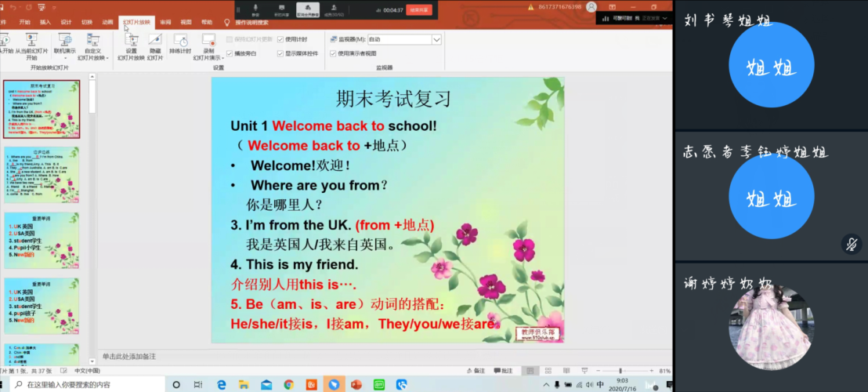Start 排练计时 rehearse timing
The height and width of the screenshot is (392, 868).
pos(180,41)
